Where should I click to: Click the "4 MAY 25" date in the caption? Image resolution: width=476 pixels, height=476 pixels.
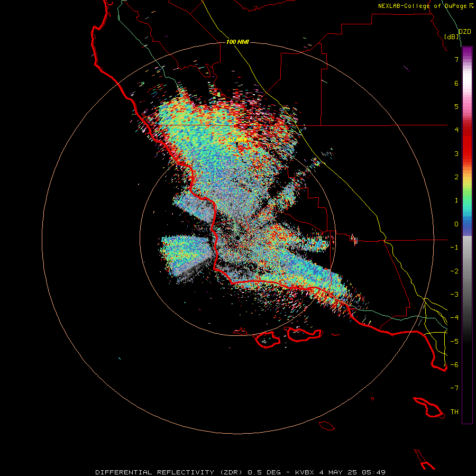(x=339, y=472)
